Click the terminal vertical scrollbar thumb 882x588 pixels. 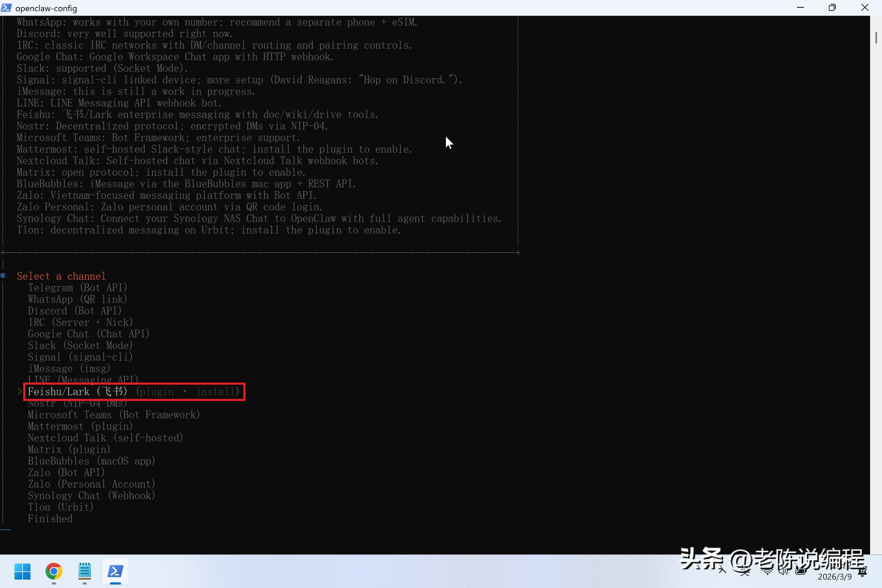tap(876, 38)
